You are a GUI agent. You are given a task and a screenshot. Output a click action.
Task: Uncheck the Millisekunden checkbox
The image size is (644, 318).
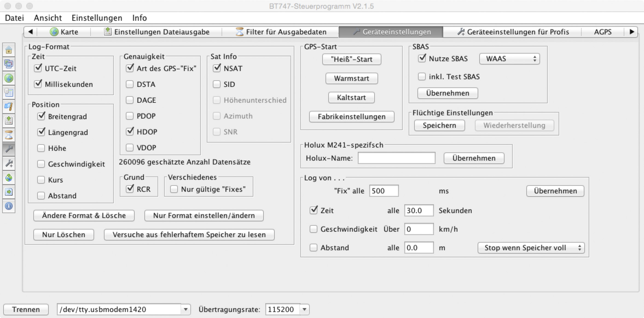38,84
